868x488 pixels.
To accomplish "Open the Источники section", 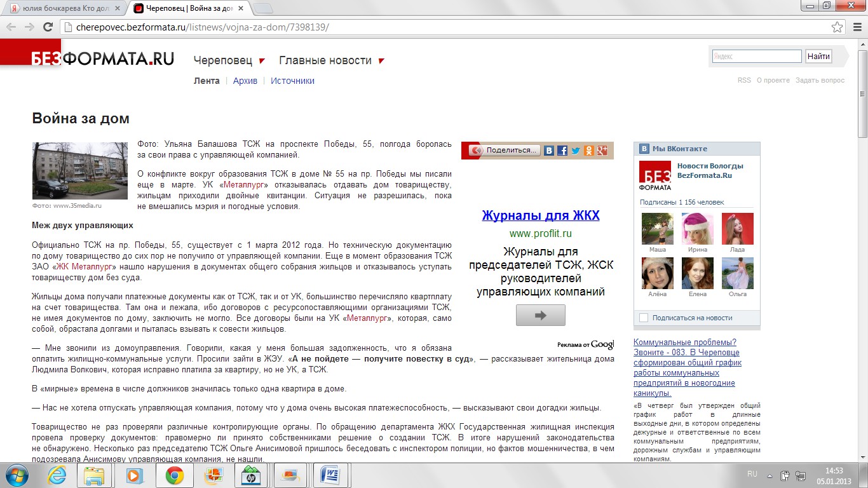I will 292,81.
